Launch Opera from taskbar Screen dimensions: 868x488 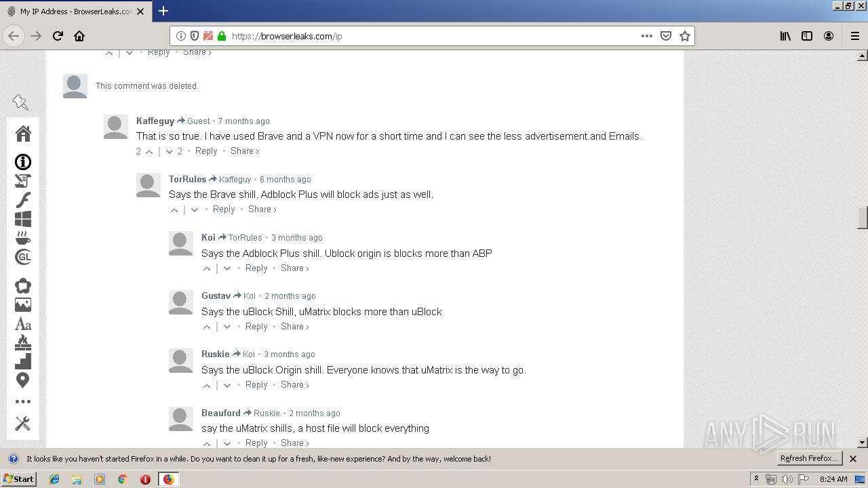coord(145,479)
